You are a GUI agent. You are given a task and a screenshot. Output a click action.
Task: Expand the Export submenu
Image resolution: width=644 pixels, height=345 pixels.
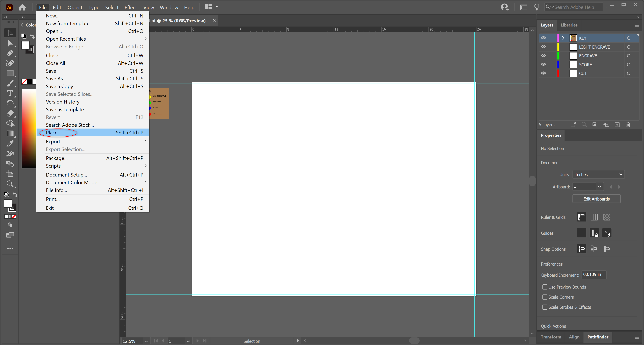[93, 141]
